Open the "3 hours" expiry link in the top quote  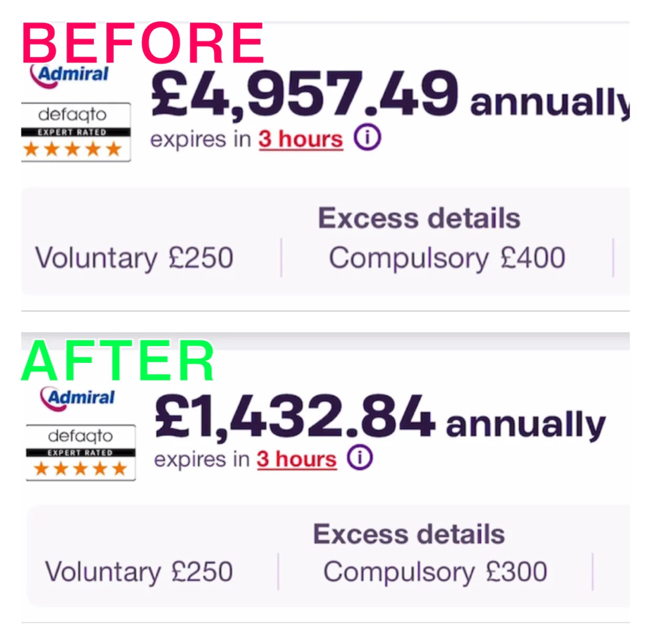[301, 139]
